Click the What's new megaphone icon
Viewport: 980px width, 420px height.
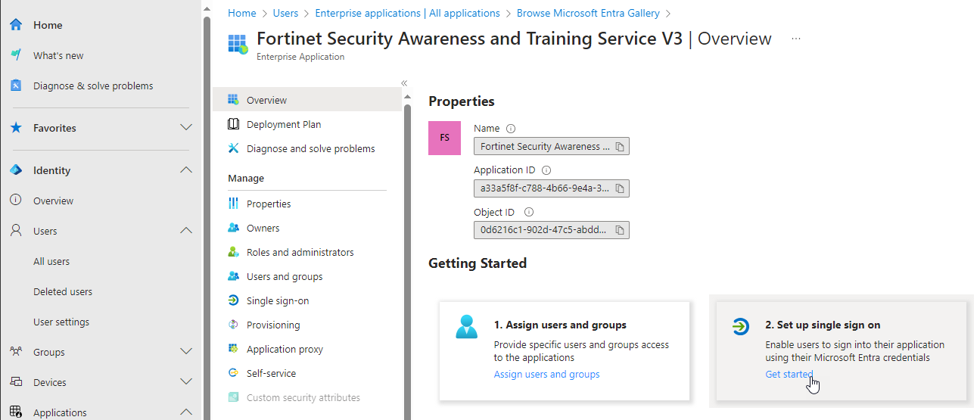[x=16, y=55]
